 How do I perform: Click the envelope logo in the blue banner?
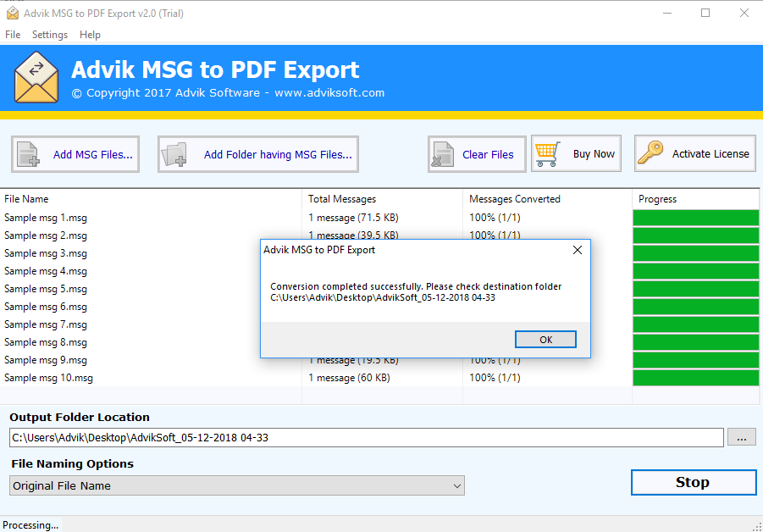pos(36,78)
